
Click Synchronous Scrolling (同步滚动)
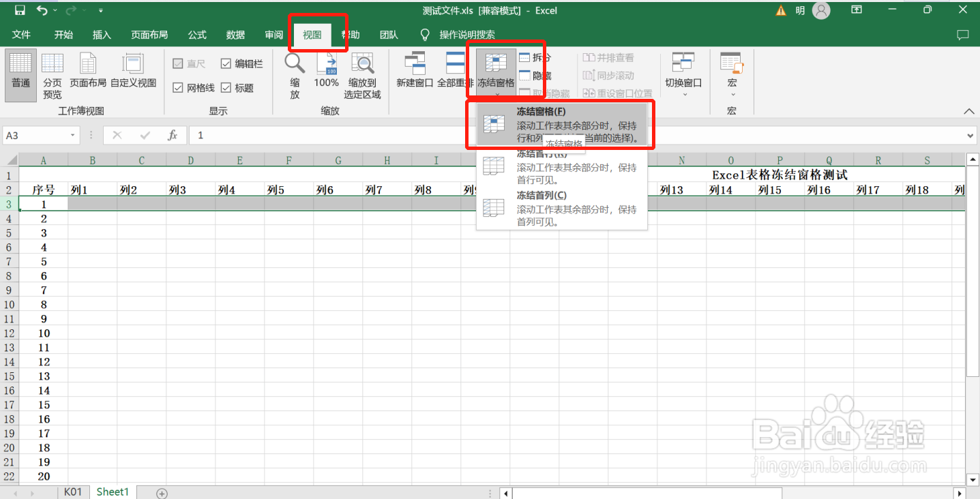point(608,76)
